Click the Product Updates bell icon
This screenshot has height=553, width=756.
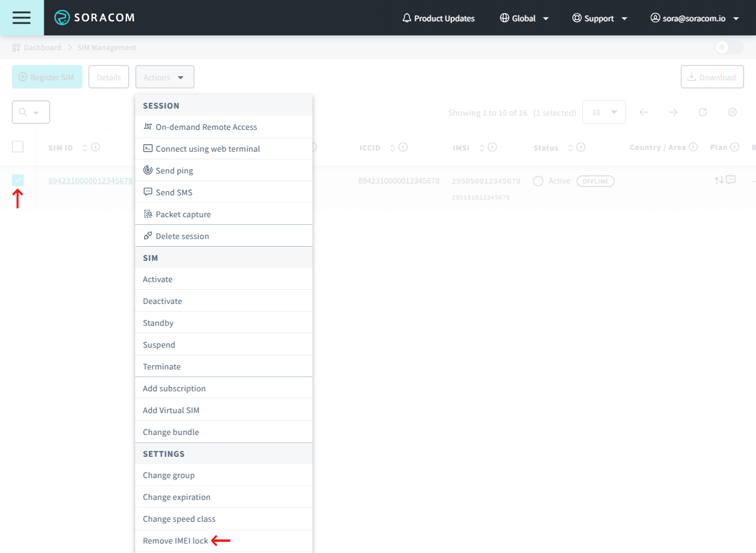406,18
